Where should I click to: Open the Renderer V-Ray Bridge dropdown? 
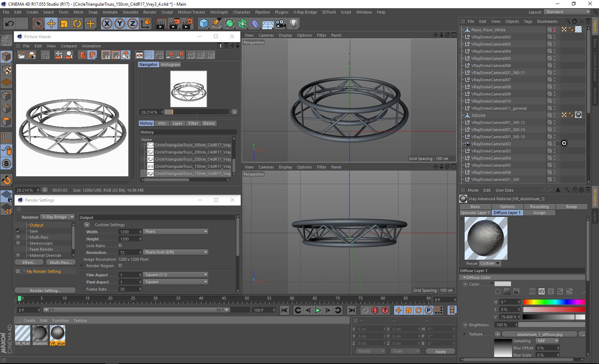pyautogui.click(x=57, y=217)
